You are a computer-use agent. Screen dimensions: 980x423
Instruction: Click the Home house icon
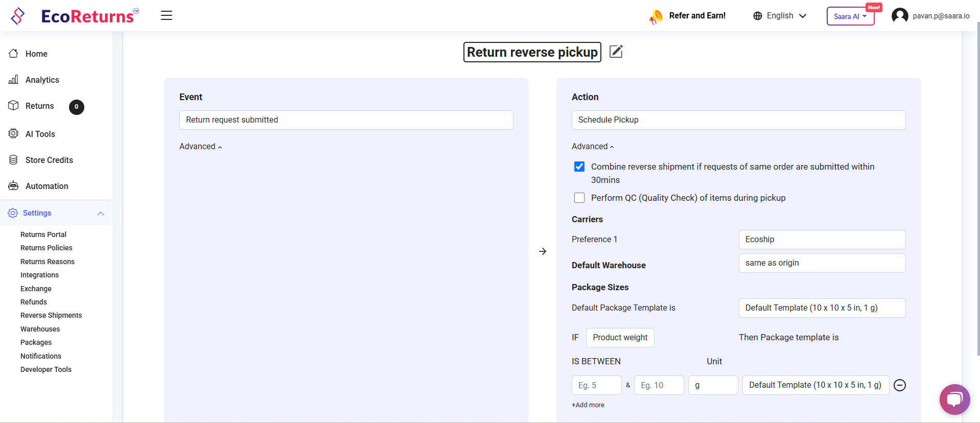14,54
